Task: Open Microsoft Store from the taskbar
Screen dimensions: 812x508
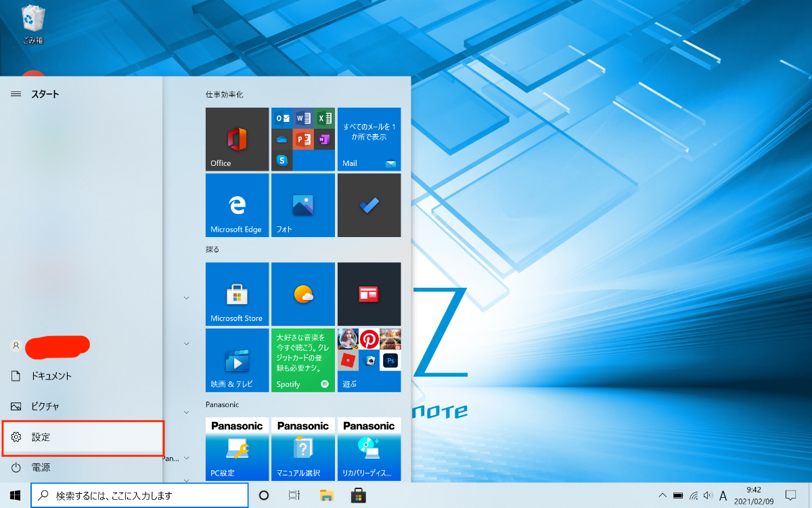Action: pyautogui.click(x=359, y=495)
